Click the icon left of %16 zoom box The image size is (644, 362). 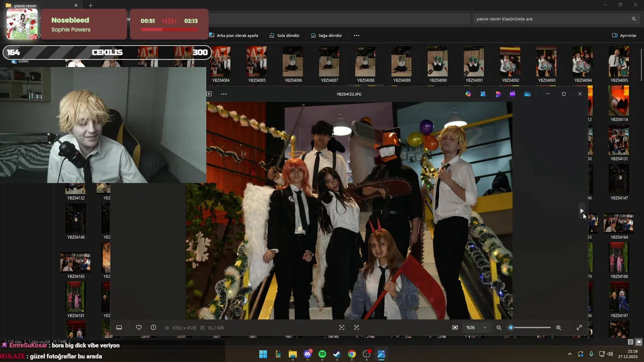pyautogui.click(x=455, y=327)
